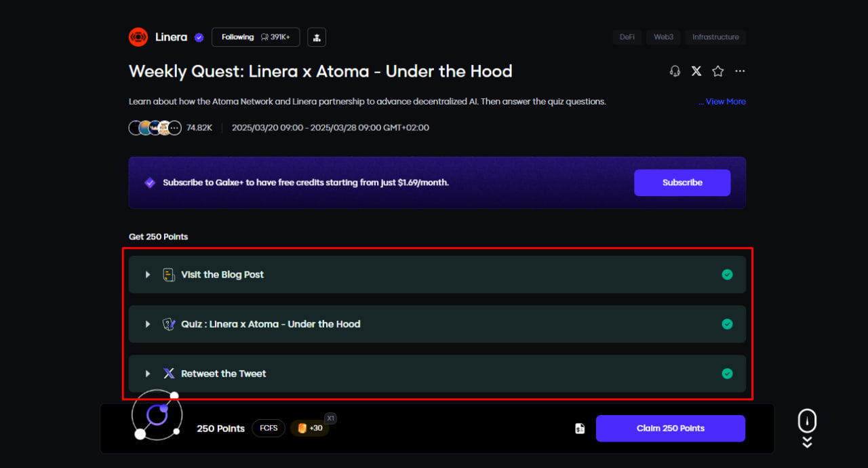The width and height of the screenshot is (868, 468).
Task: Click the quiz shield icon
Action: point(169,324)
